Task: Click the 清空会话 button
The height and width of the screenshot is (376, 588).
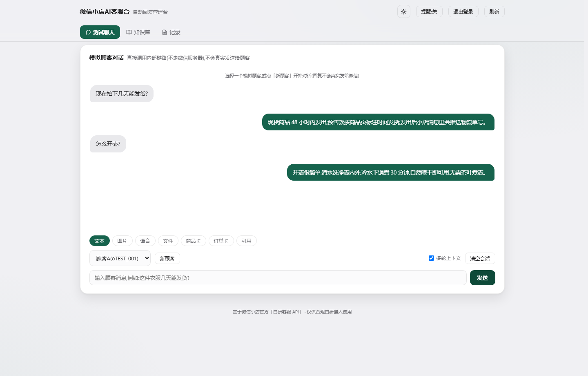Action: pyautogui.click(x=480, y=258)
